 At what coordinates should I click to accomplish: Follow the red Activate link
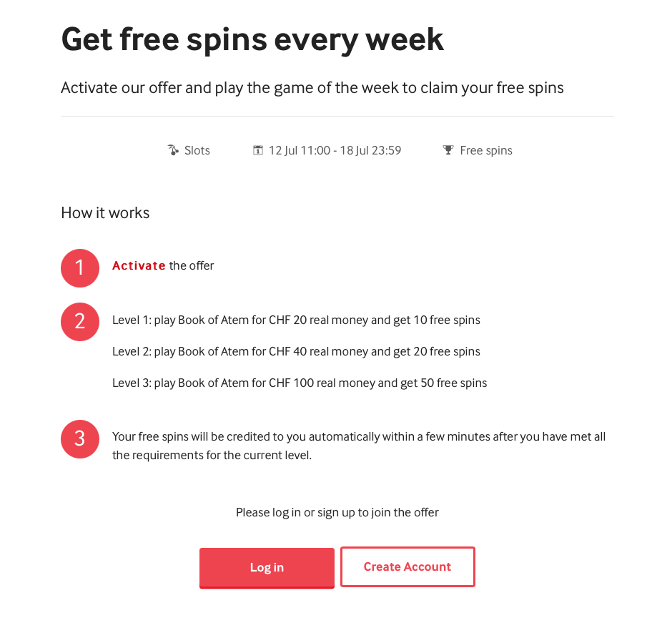point(139,265)
